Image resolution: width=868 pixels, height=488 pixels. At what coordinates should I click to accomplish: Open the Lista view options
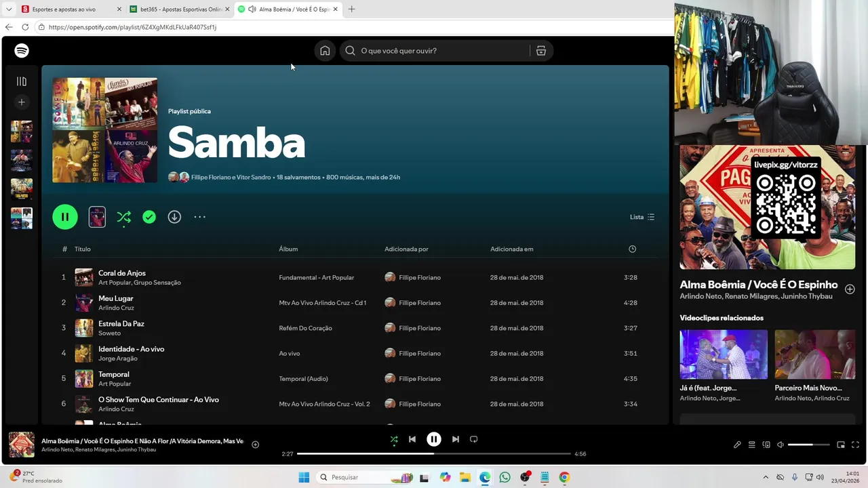pyautogui.click(x=642, y=217)
